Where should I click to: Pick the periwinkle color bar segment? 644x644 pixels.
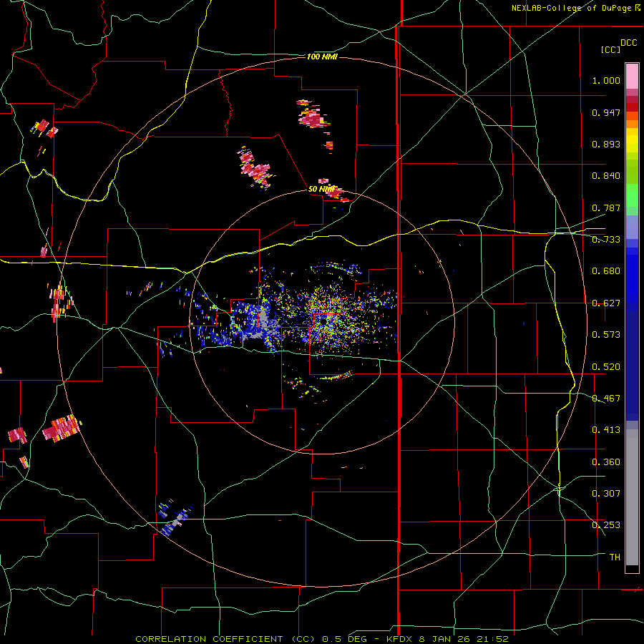(x=632, y=227)
